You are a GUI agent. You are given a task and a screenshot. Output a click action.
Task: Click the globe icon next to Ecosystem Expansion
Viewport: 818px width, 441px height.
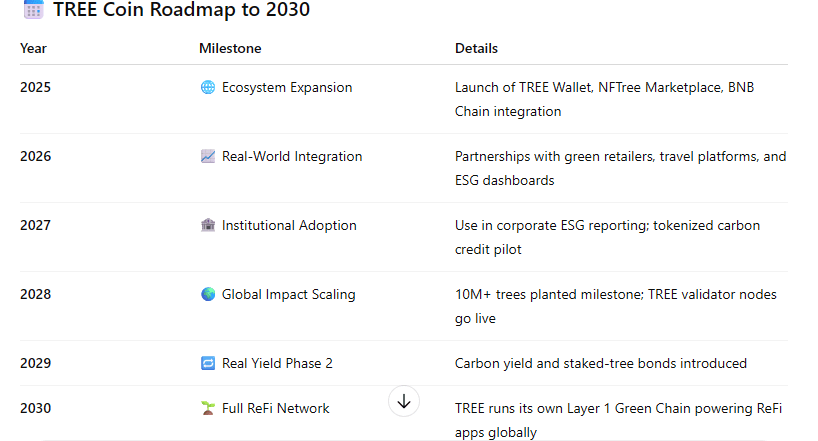tap(208, 88)
